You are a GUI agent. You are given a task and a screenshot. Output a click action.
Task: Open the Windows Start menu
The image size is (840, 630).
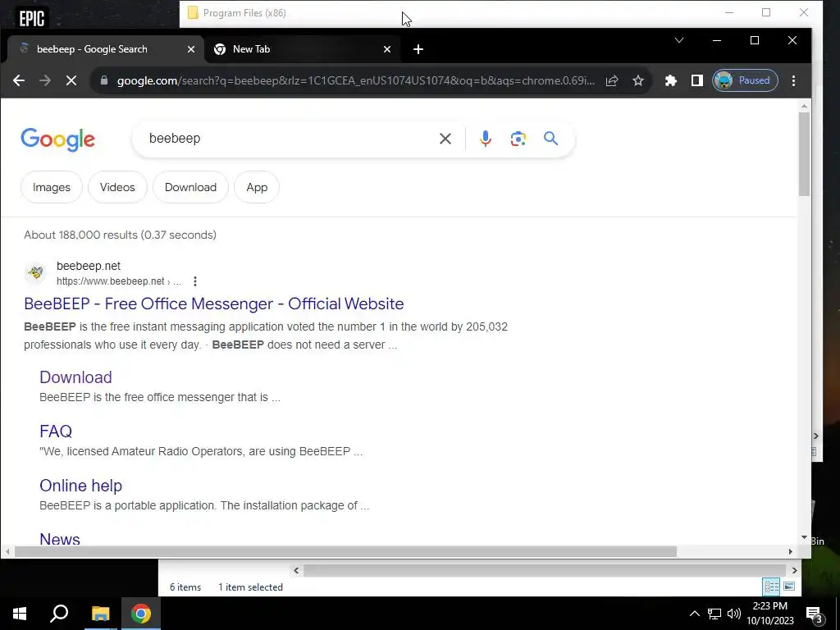pos(20,614)
